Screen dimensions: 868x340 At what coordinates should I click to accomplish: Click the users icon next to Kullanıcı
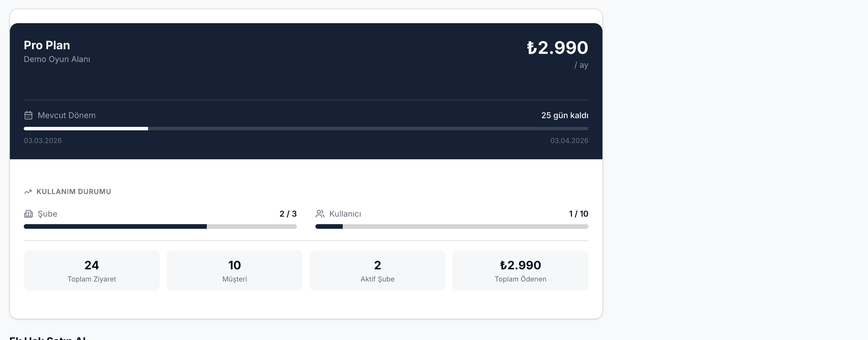[320, 214]
